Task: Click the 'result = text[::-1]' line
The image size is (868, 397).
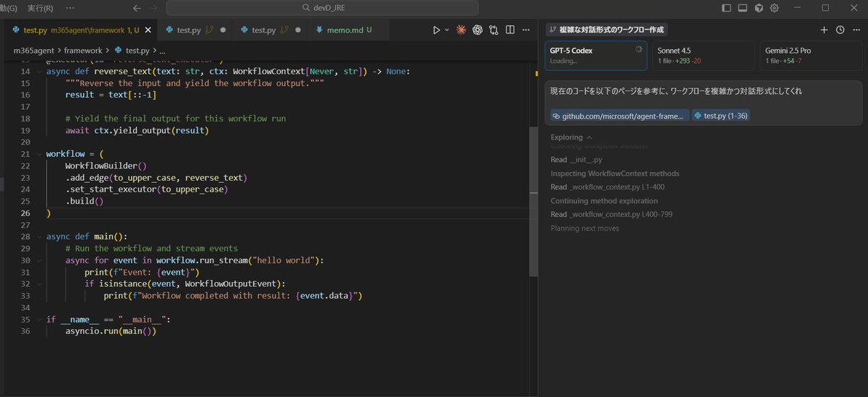Action: 111,95
